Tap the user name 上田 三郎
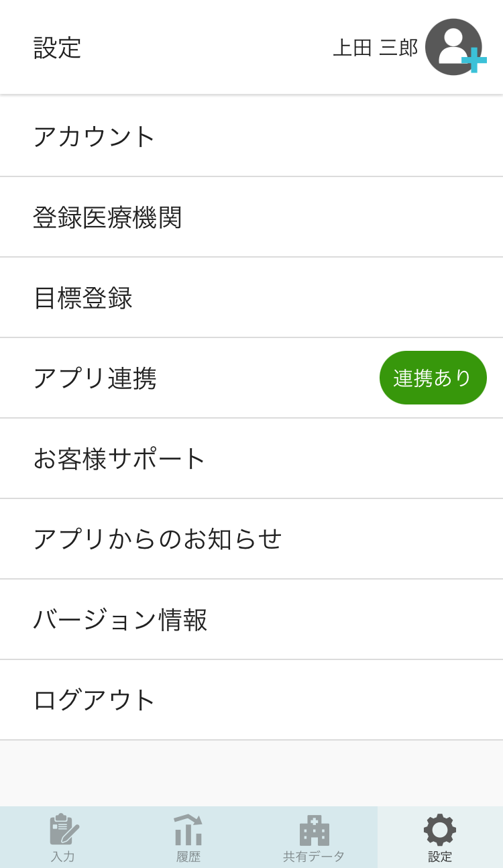The height and width of the screenshot is (868, 503). 376,48
